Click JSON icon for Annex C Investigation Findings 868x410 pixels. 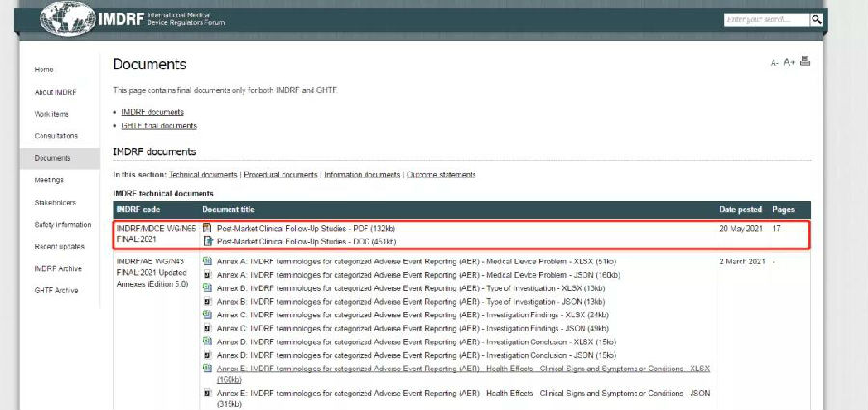(x=208, y=329)
